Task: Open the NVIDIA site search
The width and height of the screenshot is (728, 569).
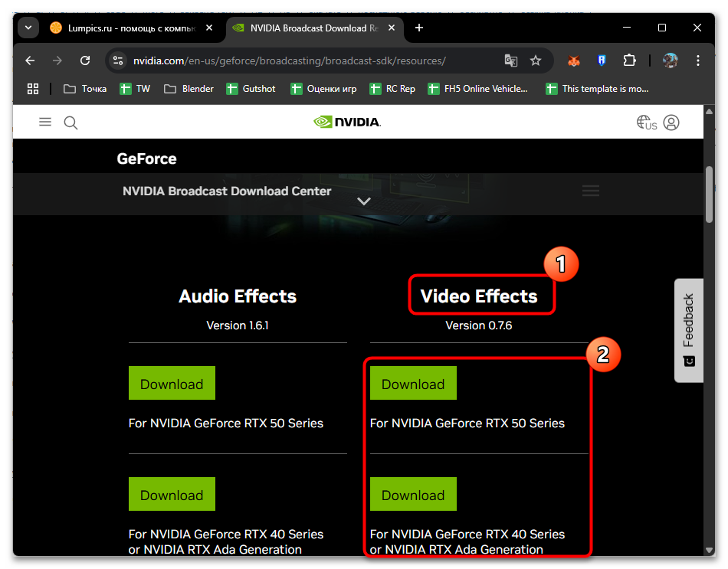Action: 71,123
